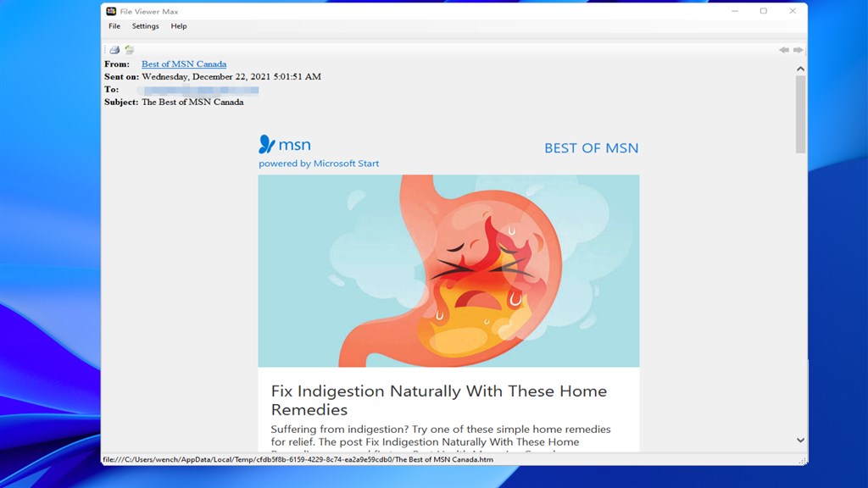Click the BEST OF MSN header link
Screen dimensions: 868x488
591,148
